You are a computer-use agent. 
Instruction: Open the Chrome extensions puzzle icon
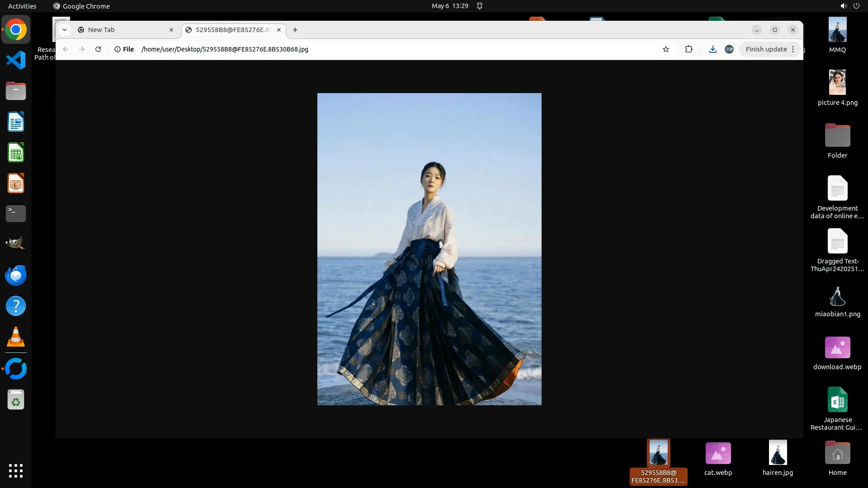(x=689, y=49)
